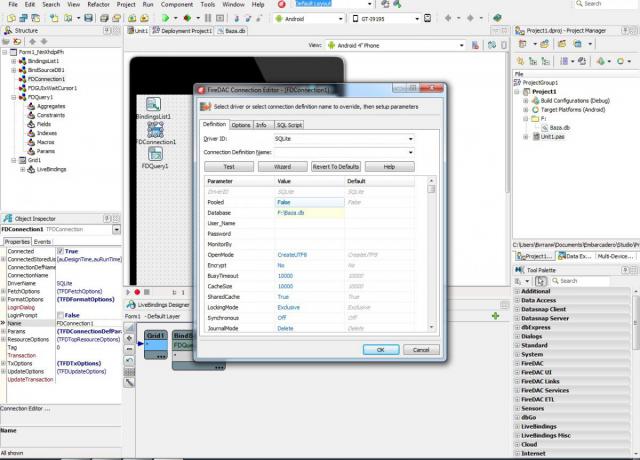This screenshot has width=640, height=460.
Task: Click the Multi-Device tab in Project Manager
Action: coord(615,256)
